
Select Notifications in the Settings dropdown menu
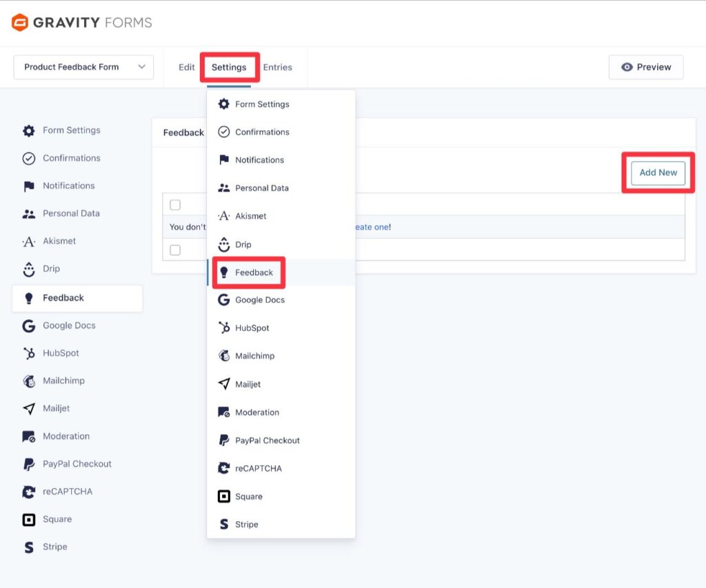(281, 161)
